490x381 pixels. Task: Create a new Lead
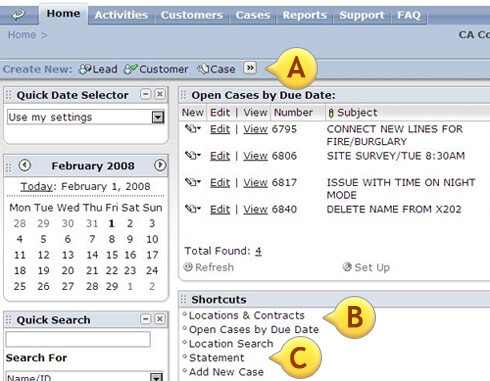click(98, 69)
